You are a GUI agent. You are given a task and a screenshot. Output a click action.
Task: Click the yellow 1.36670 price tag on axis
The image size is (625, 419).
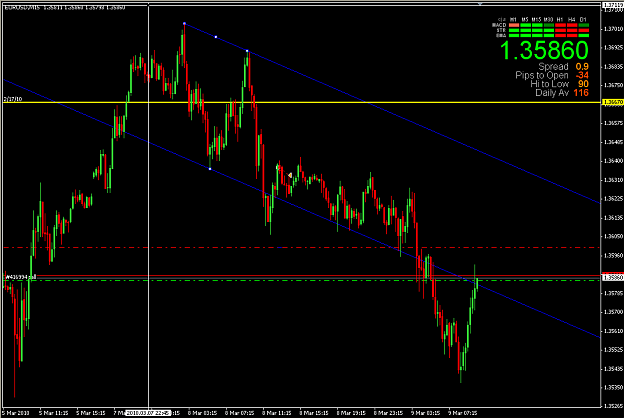tap(613, 102)
